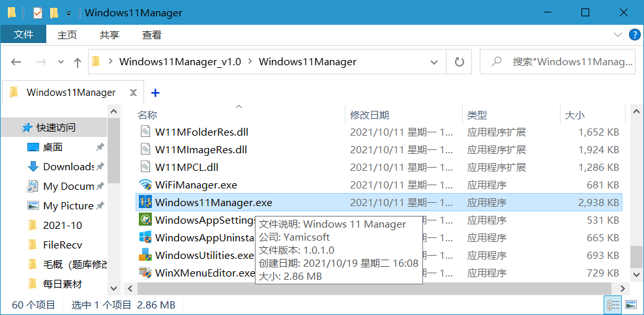Click the Refresh button in address bar
Viewport: 644px width, 315px height.
[x=459, y=62]
